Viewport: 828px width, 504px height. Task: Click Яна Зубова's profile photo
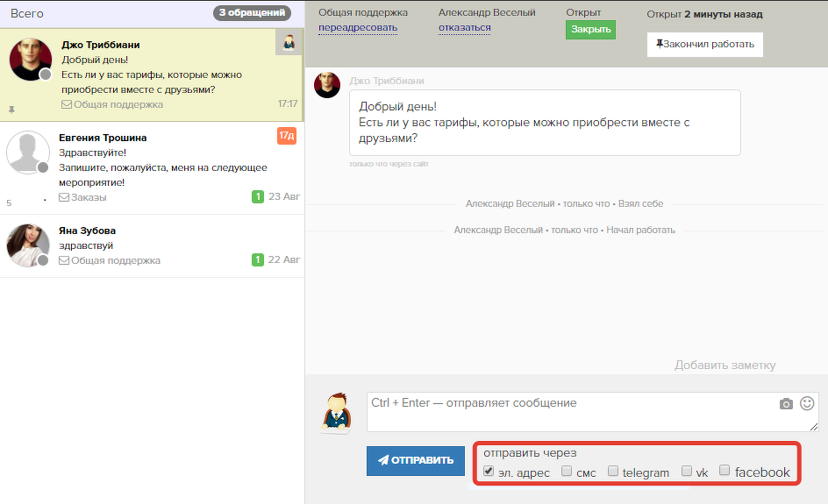point(28,245)
